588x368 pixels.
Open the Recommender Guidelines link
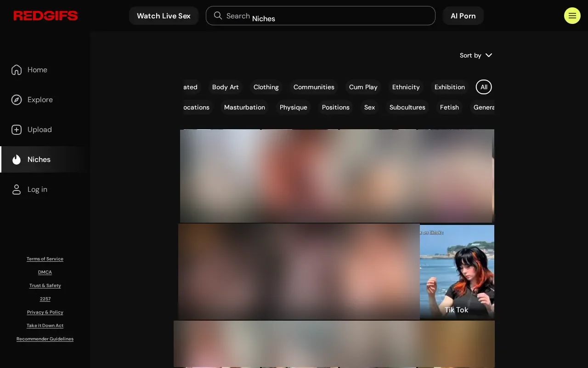(45, 339)
